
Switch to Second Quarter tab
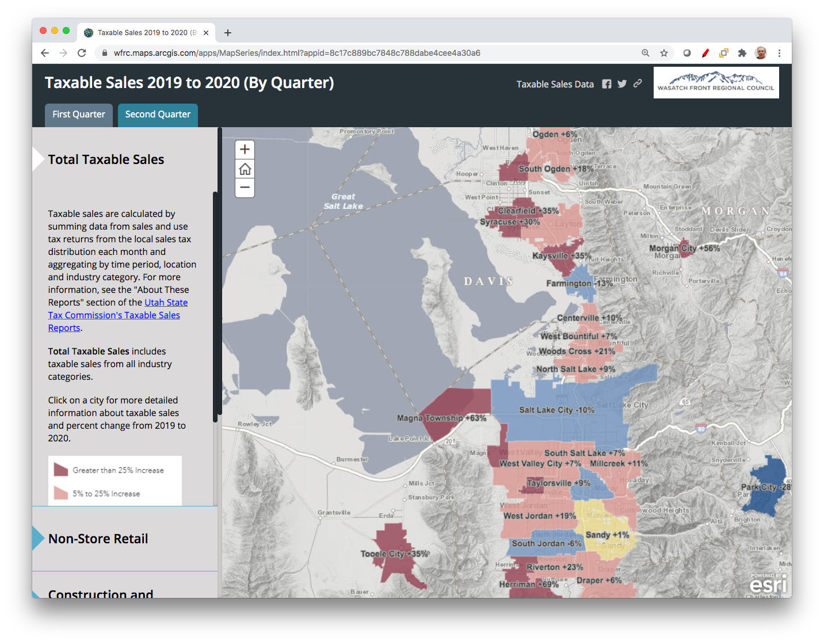point(158,115)
